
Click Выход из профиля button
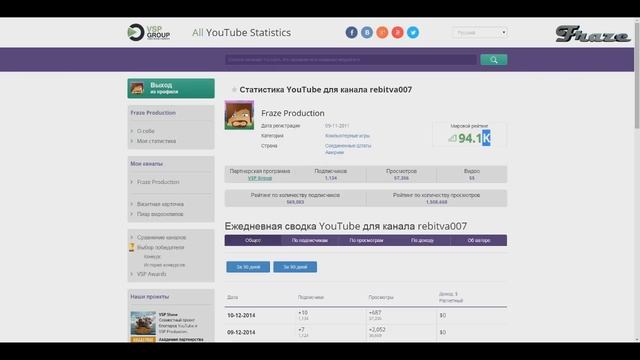(x=171, y=88)
